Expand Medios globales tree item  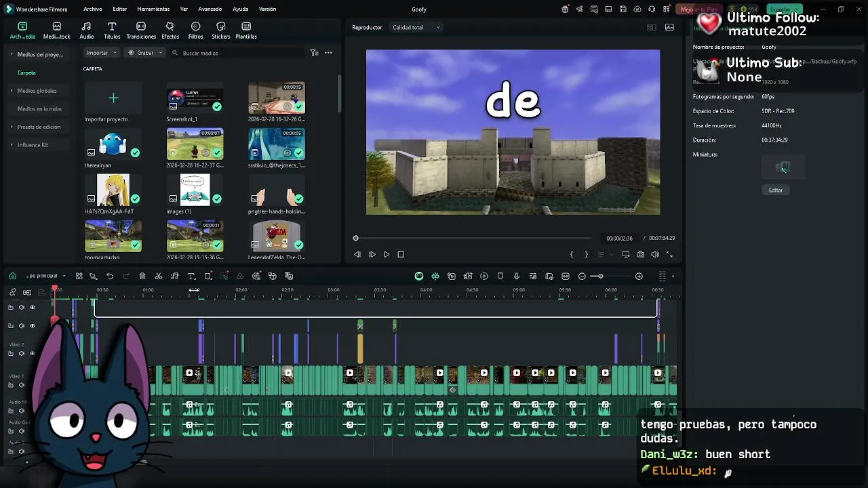(x=12, y=90)
